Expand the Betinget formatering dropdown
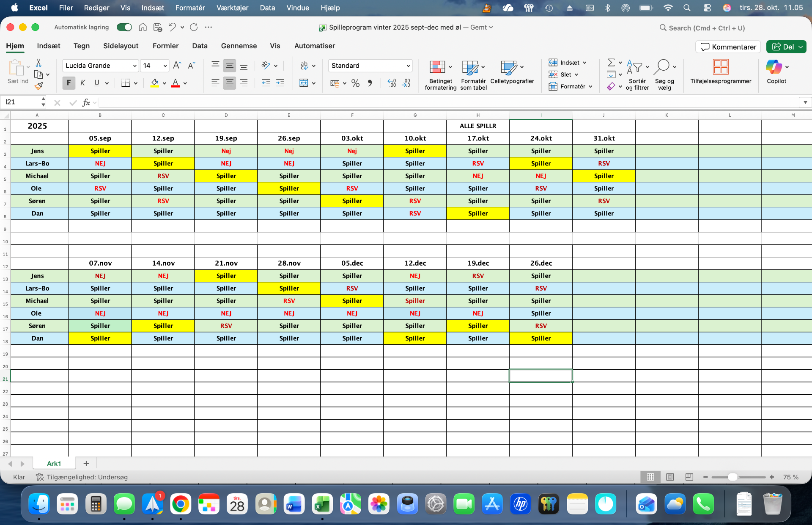The image size is (812, 525). pos(450,67)
